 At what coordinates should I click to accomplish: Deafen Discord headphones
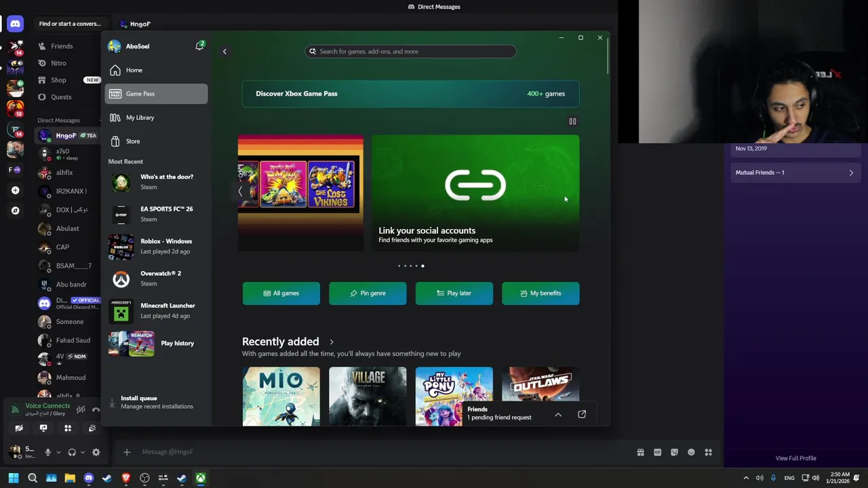pos(72,452)
